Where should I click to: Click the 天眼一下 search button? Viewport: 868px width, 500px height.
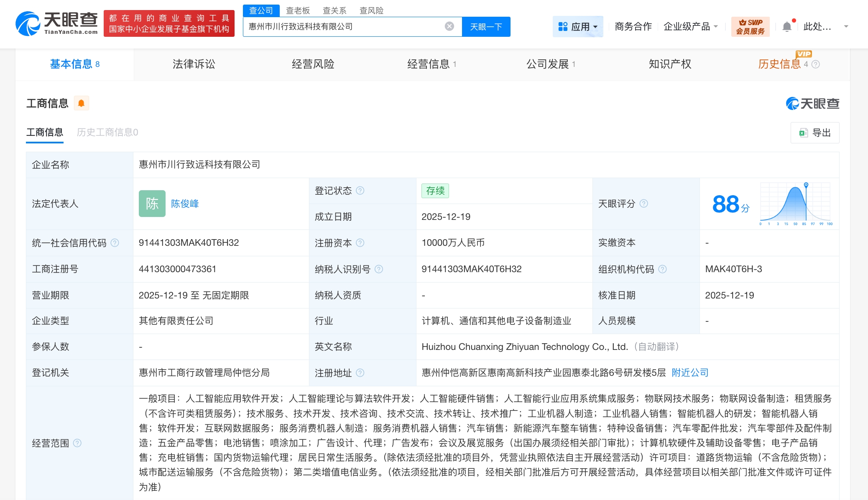[486, 27]
